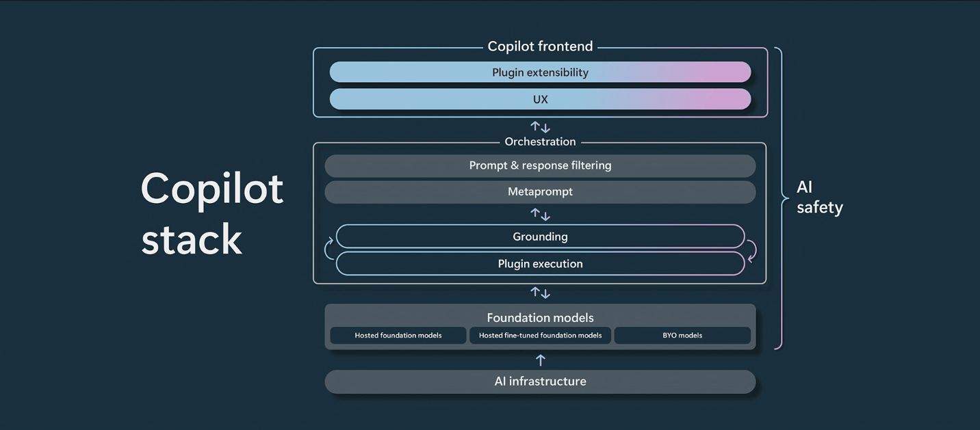The height and width of the screenshot is (430, 980).
Task: Choose the Metaprompt layer
Action: coord(540,192)
